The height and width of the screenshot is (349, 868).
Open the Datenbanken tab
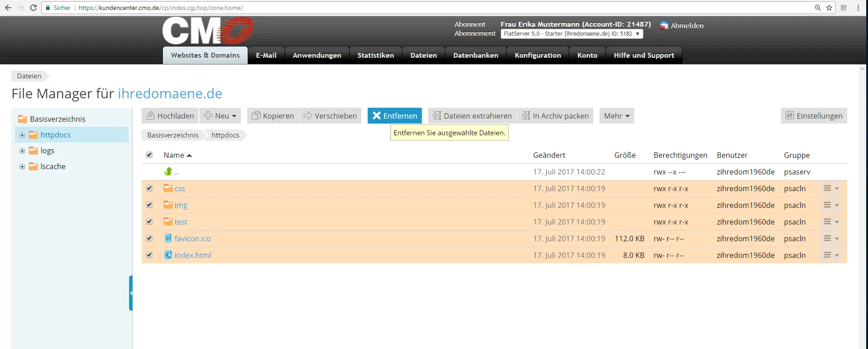[476, 55]
